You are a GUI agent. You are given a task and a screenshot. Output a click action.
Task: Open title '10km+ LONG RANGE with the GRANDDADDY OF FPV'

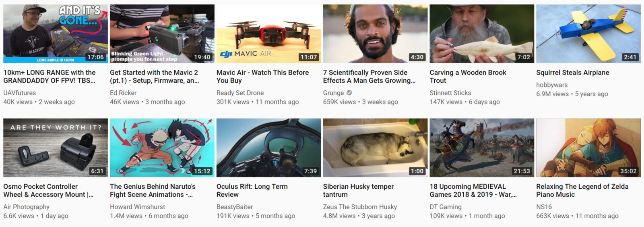coord(50,77)
